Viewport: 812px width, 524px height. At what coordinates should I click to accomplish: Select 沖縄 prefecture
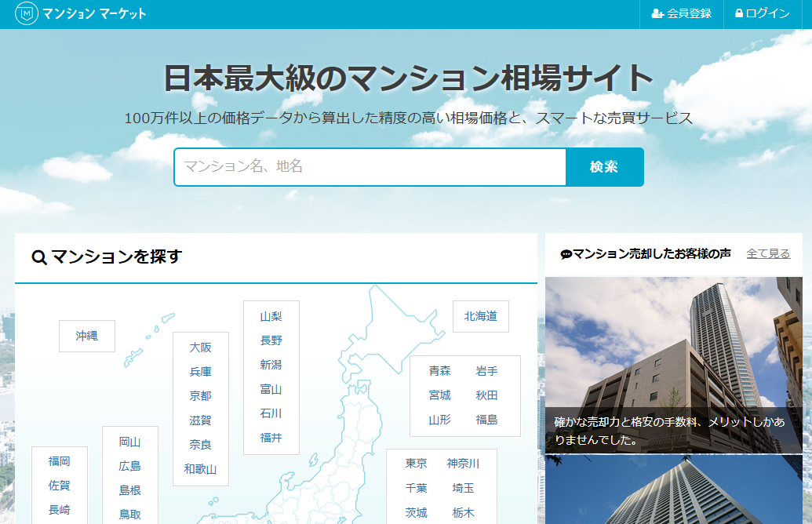[86, 336]
